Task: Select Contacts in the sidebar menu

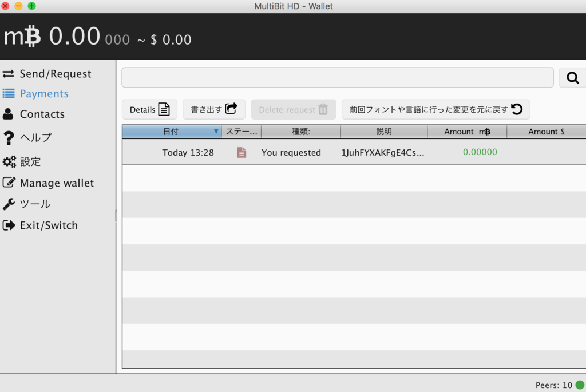Action: coord(41,114)
